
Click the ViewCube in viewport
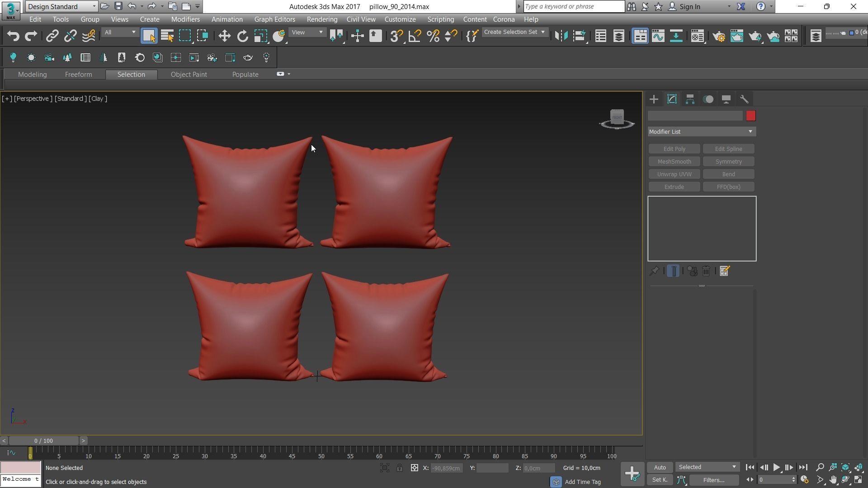[617, 119]
